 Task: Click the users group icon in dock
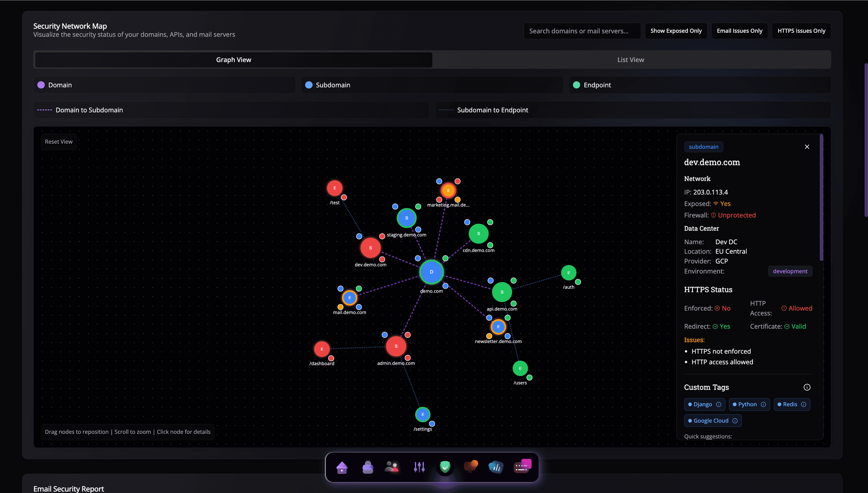(392, 467)
